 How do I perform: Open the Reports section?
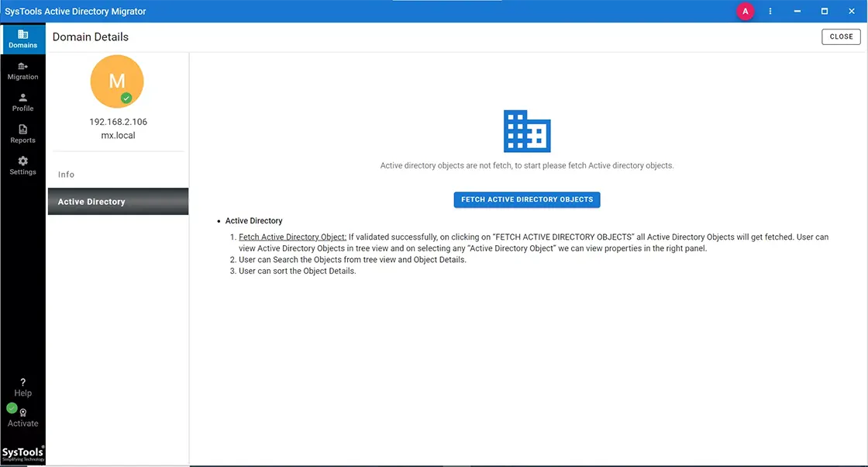(x=22, y=134)
